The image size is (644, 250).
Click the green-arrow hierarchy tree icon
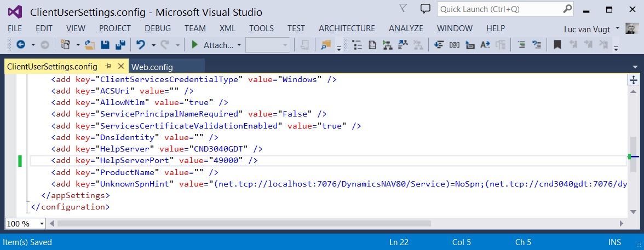click(387, 45)
